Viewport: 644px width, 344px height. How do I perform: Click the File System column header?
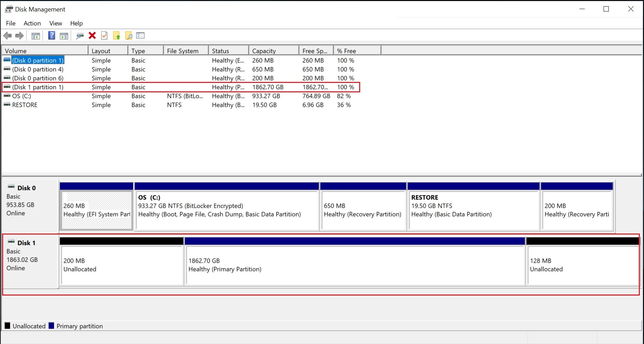[x=183, y=51]
